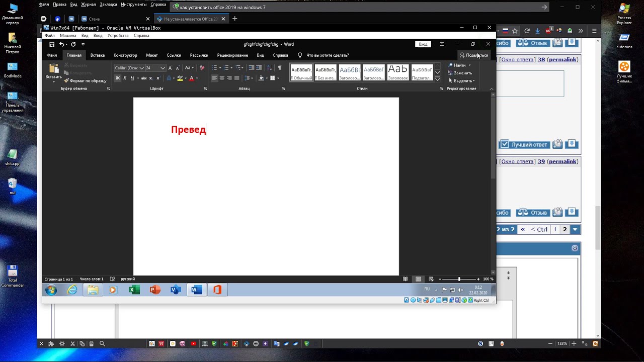Open the Вставка ribbon tab
The width and height of the screenshot is (644, 362).
(x=98, y=55)
